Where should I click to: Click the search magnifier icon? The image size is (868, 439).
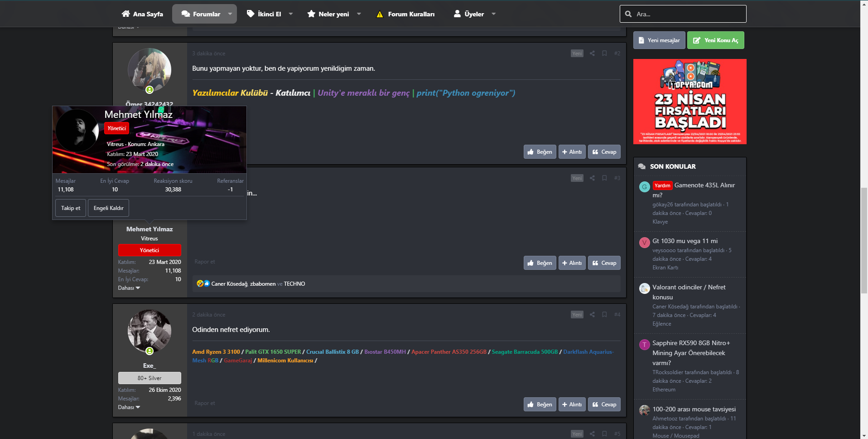tap(628, 14)
